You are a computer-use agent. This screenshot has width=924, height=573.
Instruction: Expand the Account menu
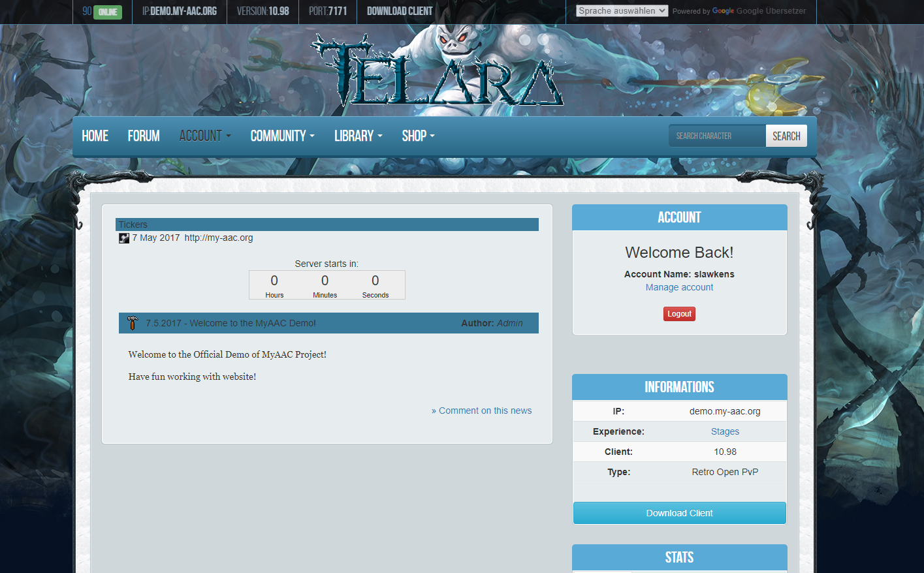pos(204,136)
